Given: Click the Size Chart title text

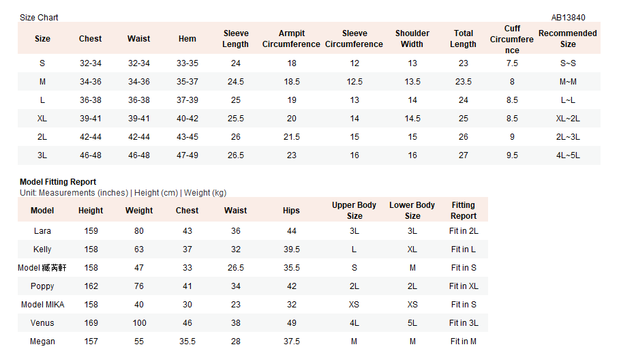Looking at the screenshot, I should click(x=39, y=18).
